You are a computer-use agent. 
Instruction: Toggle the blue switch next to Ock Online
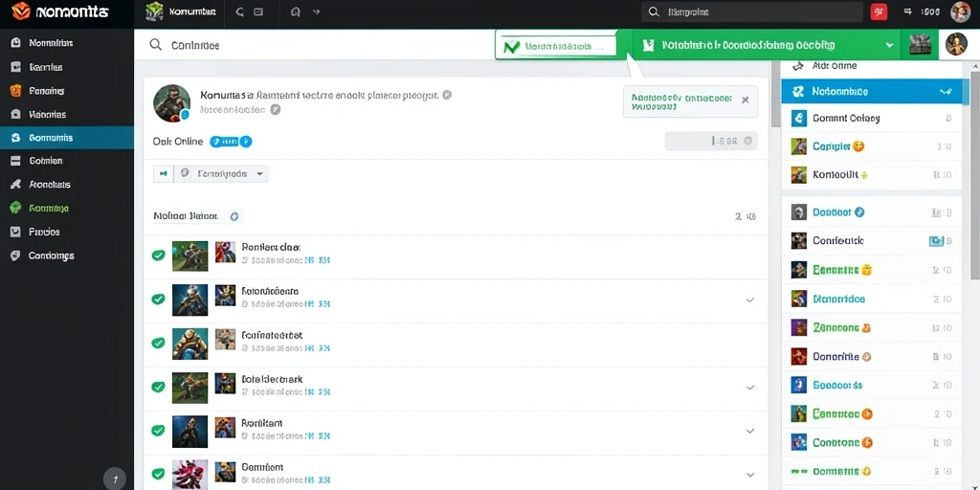231,142
